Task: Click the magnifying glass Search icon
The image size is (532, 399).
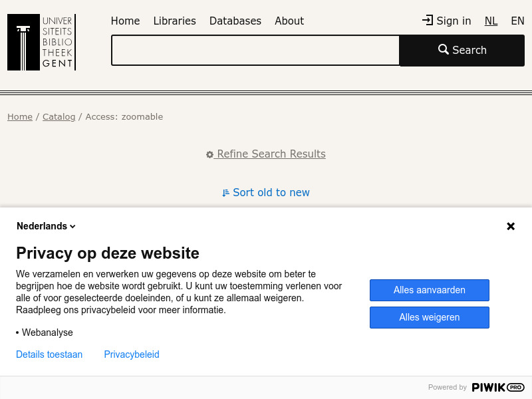Action: [x=443, y=50]
